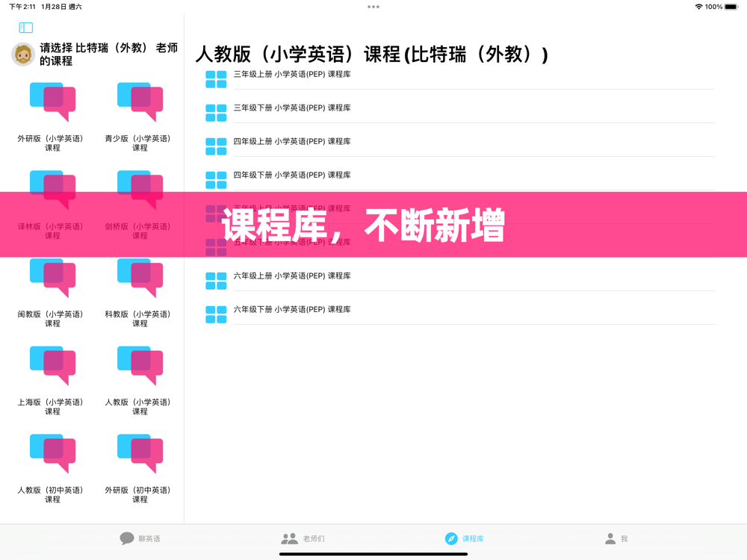
Task: Select the 人教版（初中英语）课程 label
Action: pos(51,494)
